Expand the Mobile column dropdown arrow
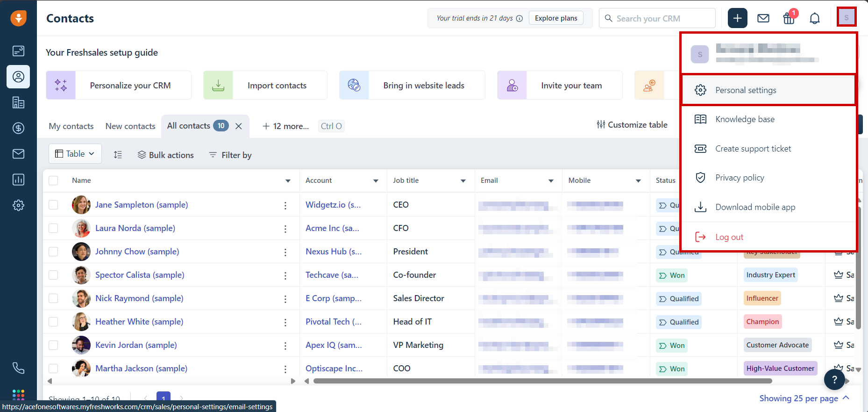Image resolution: width=868 pixels, height=412 pixels. click(638, 181)
